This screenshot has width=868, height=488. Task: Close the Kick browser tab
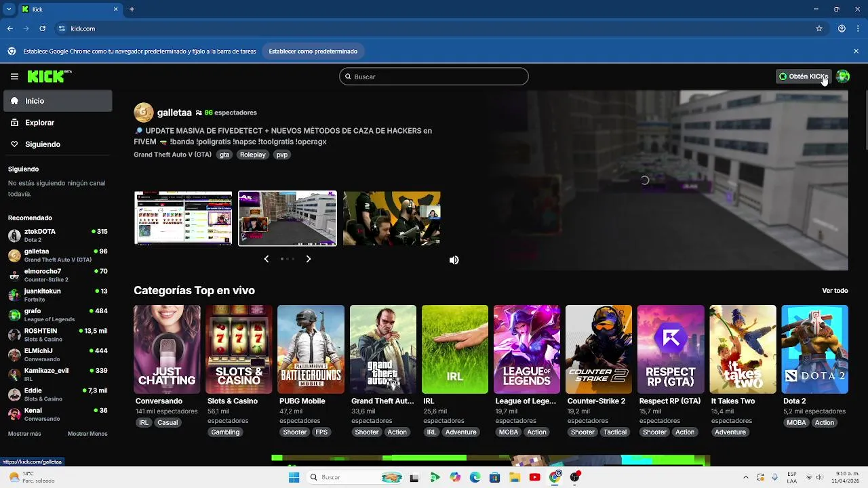tap(116, 9)
